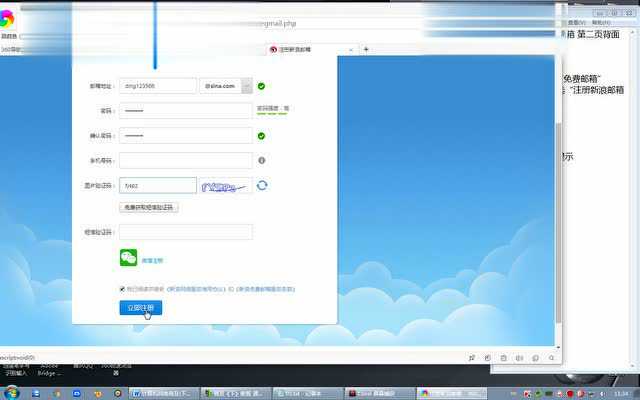The image size is (640, 400).
Task: Refresh the captcha image
Action: [x=262, y=185]
